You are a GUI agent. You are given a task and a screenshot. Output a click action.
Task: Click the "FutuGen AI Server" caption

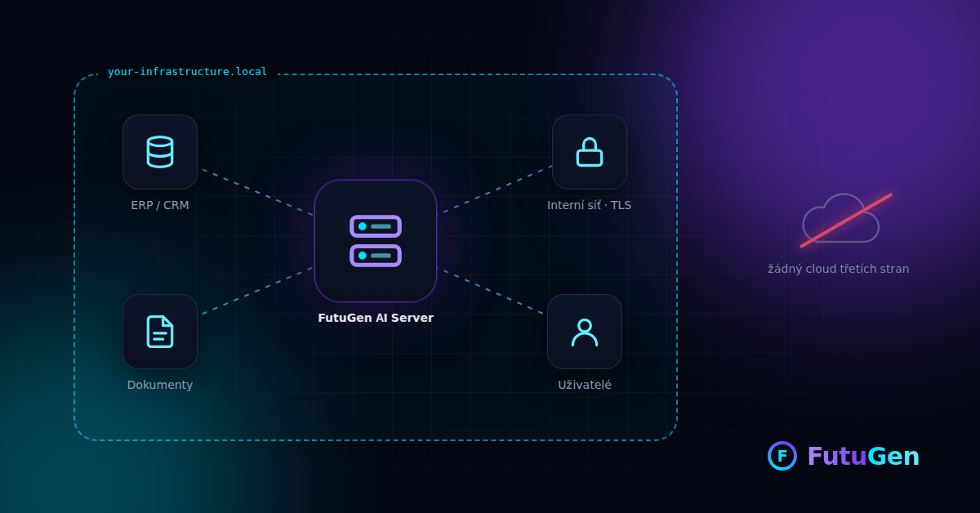(x=376, y=318)
